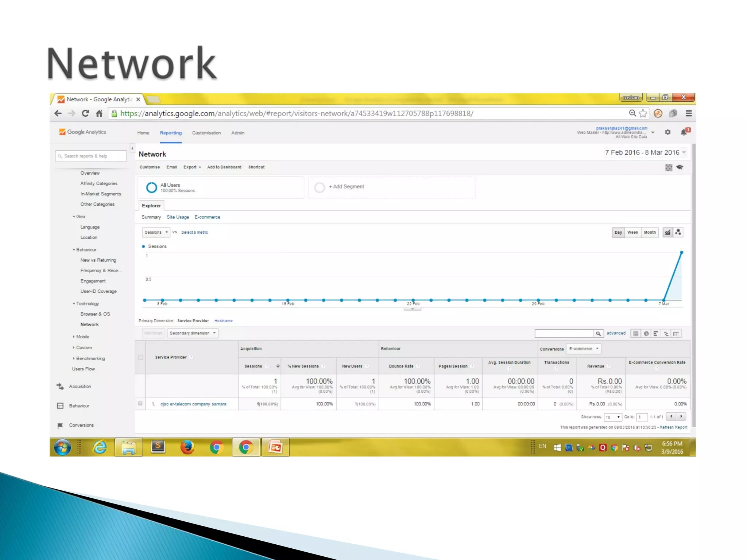Click the bookmark star icon in address bar

pos(643,113)
